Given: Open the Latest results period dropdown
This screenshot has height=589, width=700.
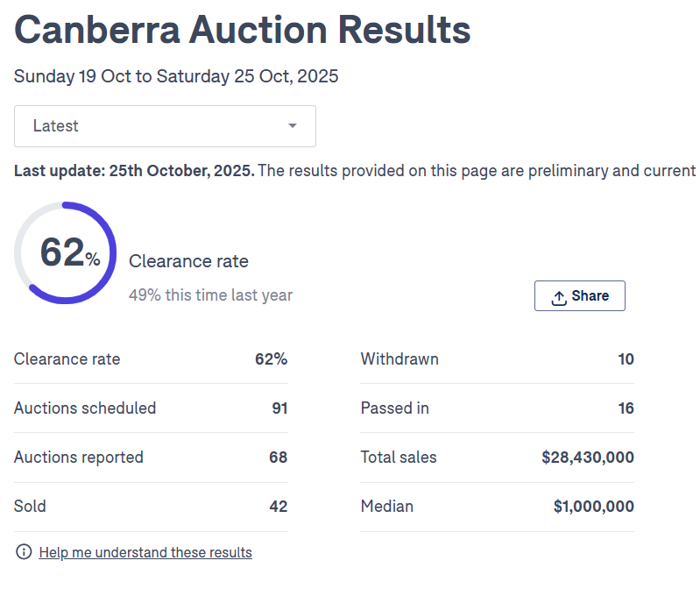Looking at the screenshot, I should click(165, 126).
